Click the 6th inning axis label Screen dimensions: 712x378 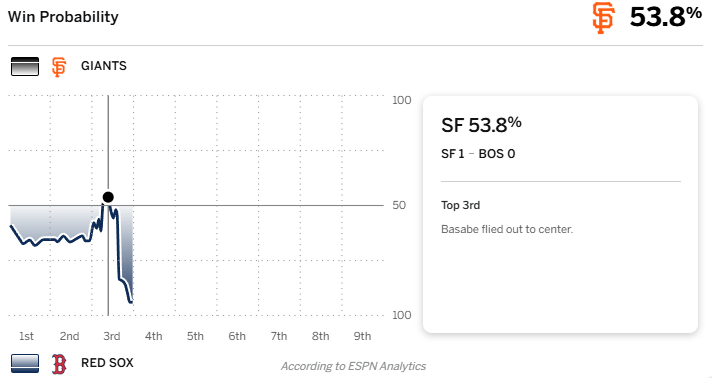[x=237, y=336]
